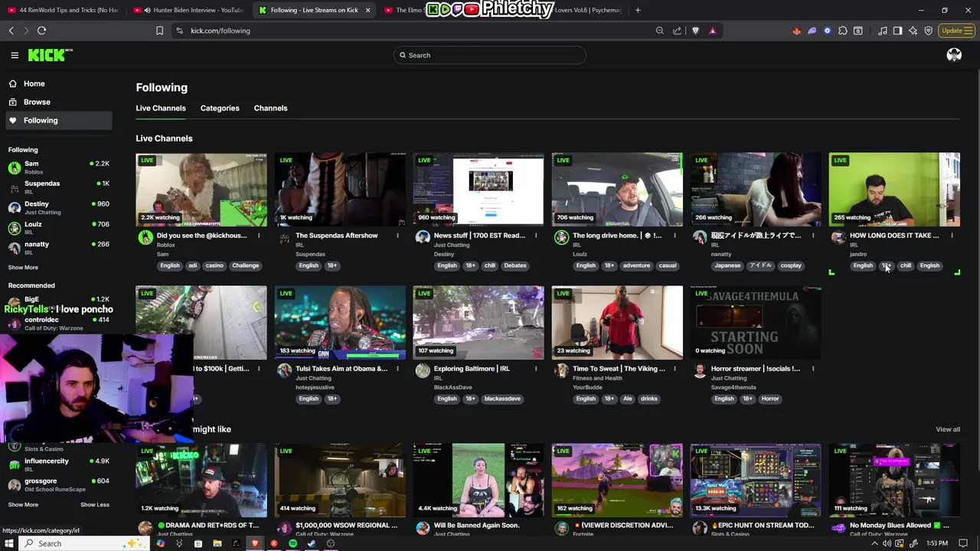Open nanatty in Following sidebar

pos(59,247)
